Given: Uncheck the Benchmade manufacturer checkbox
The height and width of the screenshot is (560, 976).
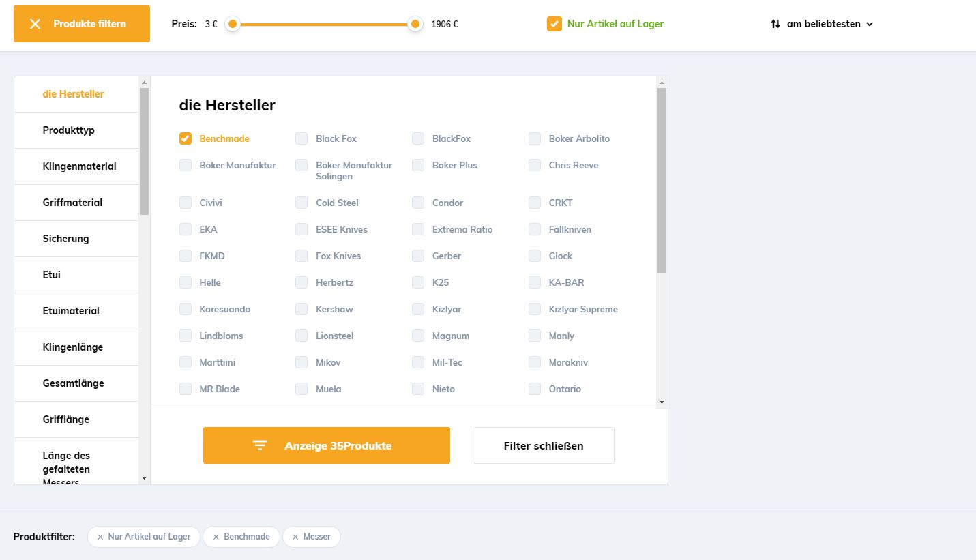Looking at the screenshot, I should 186,138.
